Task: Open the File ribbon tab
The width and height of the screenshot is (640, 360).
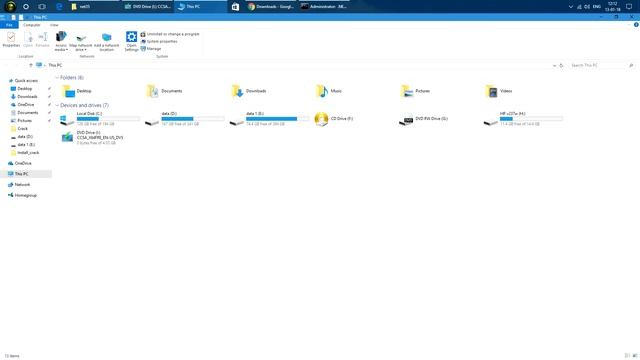Action: click(9, 25)
